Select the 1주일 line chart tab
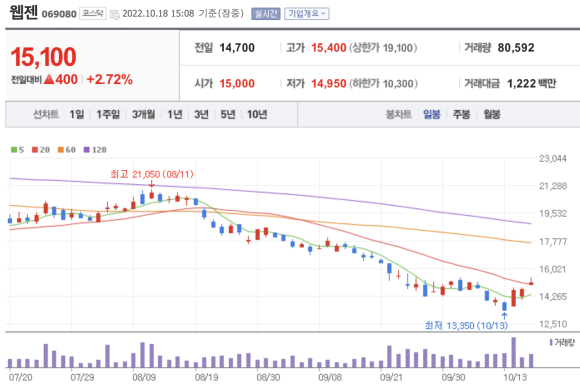 (108, 114)
